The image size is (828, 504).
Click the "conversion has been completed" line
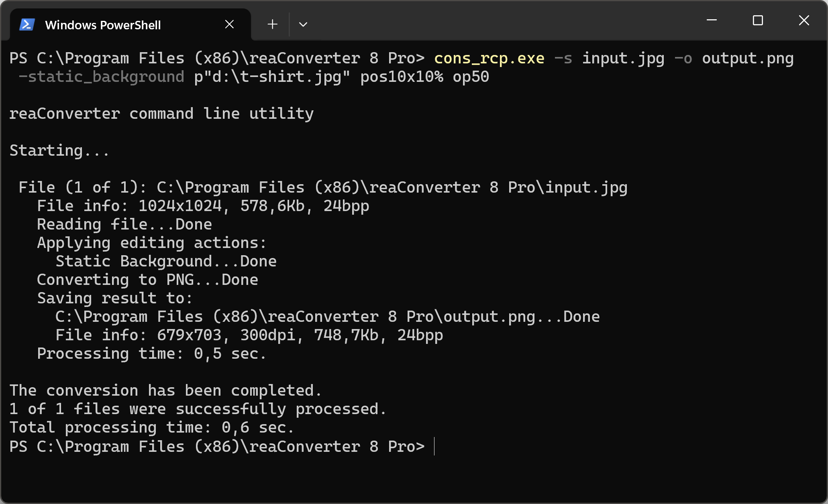165,391
